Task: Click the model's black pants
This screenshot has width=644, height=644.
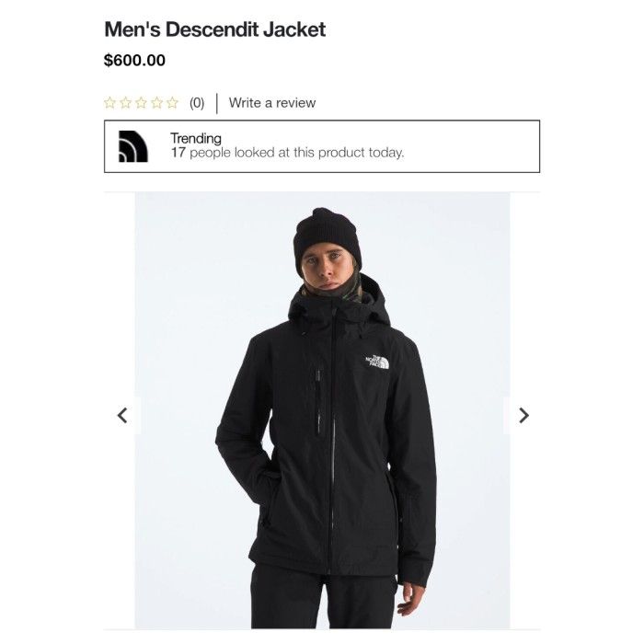Action: point(323,600)
